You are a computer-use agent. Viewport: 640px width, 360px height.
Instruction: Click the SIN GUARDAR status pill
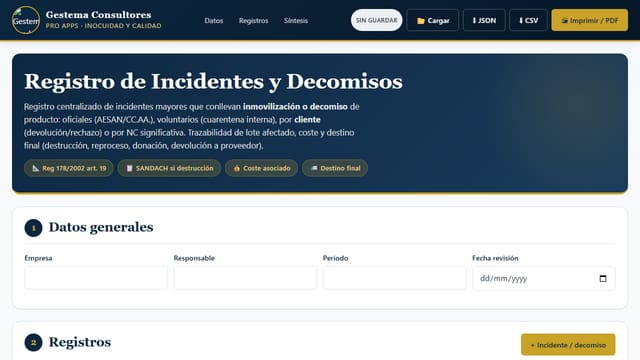376,20
